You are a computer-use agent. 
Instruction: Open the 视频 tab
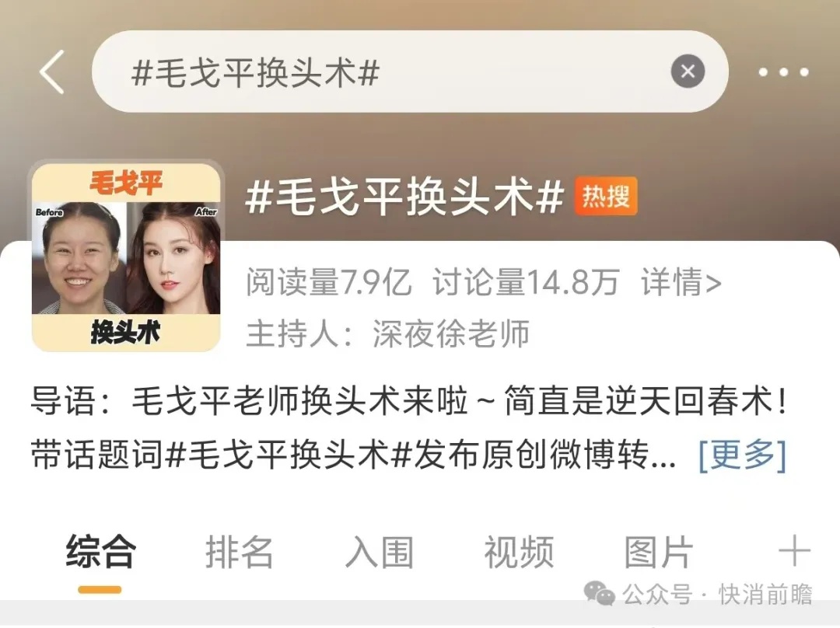[519, 551]
